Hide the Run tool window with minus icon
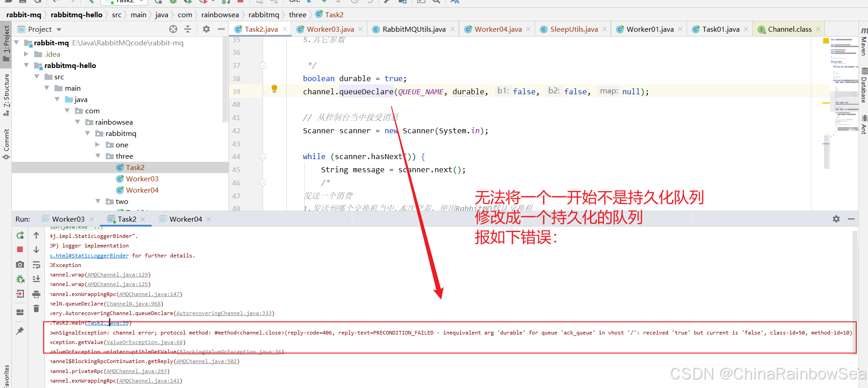The image size is (868, 388). (851, 219)
